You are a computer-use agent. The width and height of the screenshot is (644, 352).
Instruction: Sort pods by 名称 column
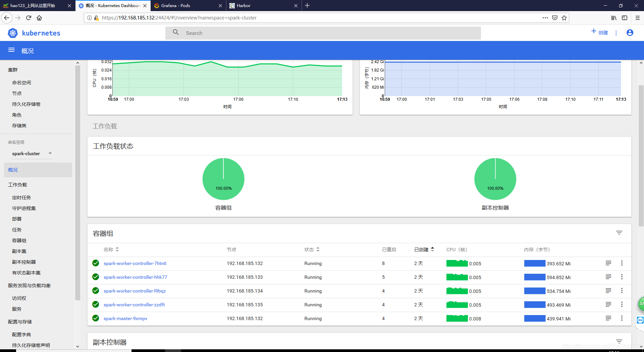[x=111, y=250]
